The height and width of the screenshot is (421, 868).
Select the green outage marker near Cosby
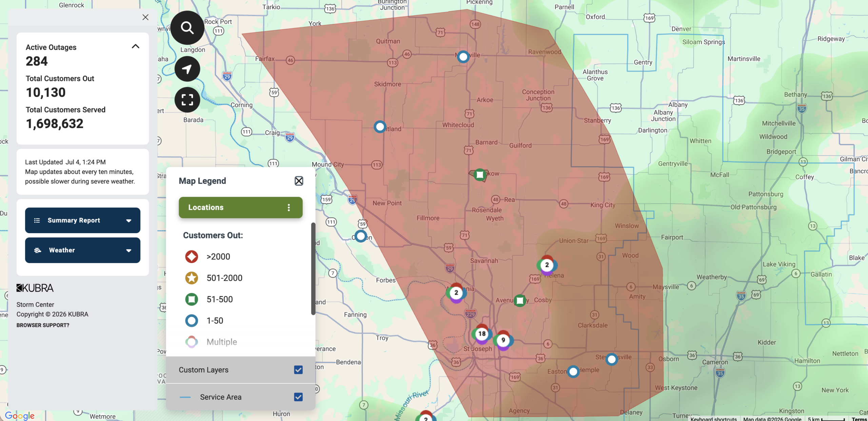pos(520,300)
